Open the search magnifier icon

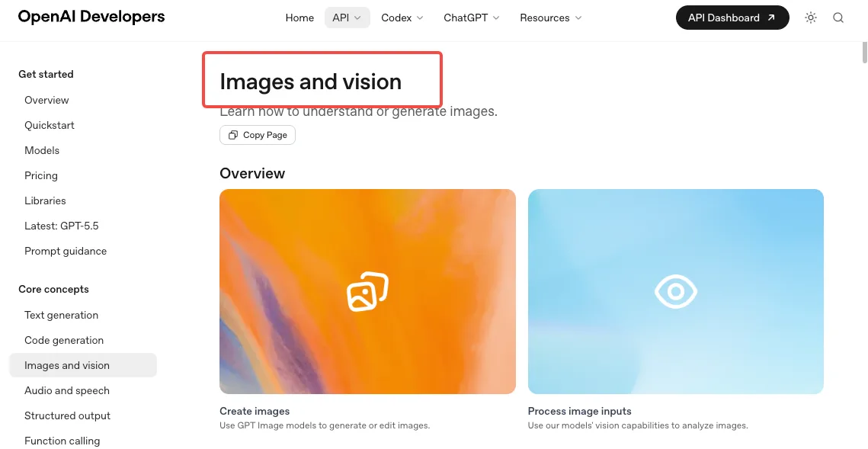coord(838,18)
